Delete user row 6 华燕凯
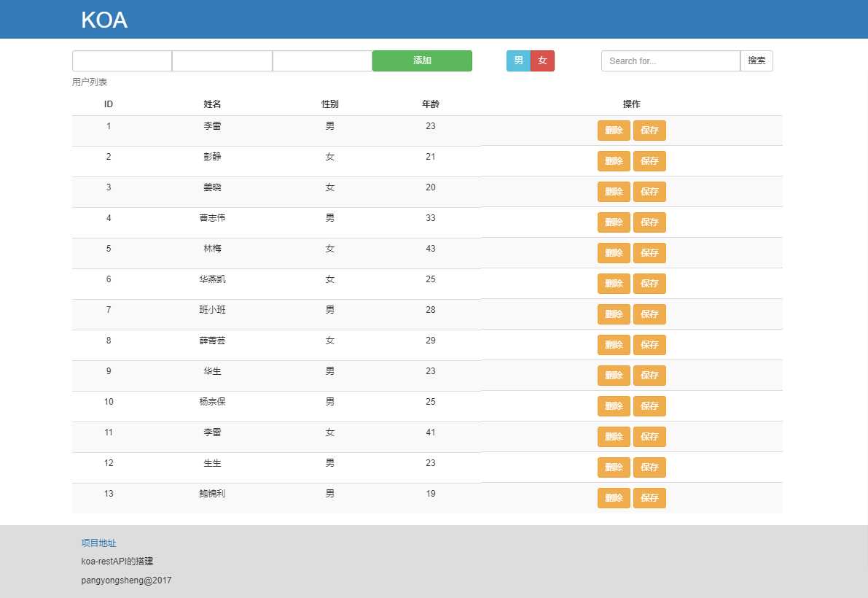 pos(614,284)
